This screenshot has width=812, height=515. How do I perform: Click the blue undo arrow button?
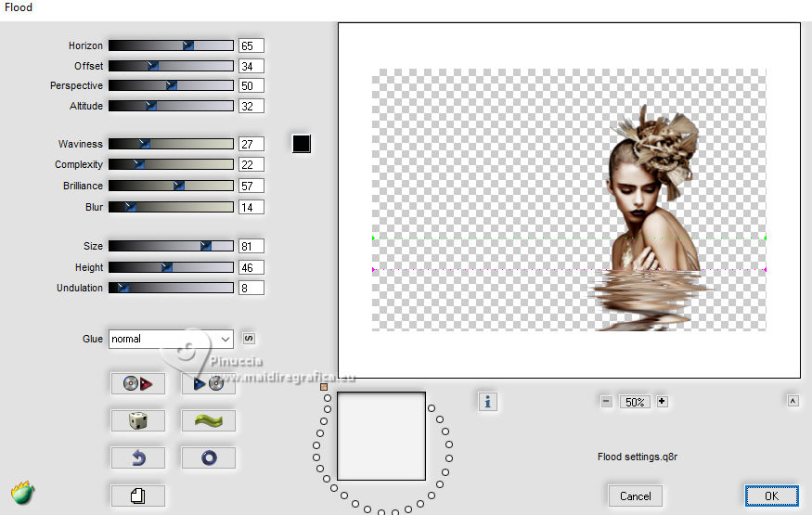(x=137, y=457)
